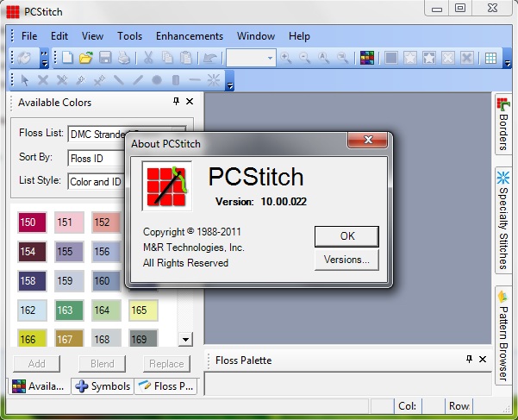Close the About PCStitch dialog
Screen dimensions: 518x420
coord(368,140)
